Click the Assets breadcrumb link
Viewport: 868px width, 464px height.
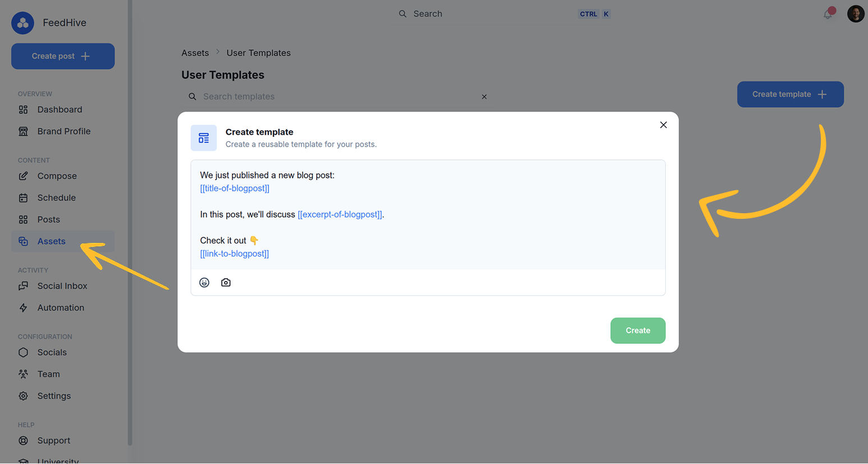click(195, 53)
